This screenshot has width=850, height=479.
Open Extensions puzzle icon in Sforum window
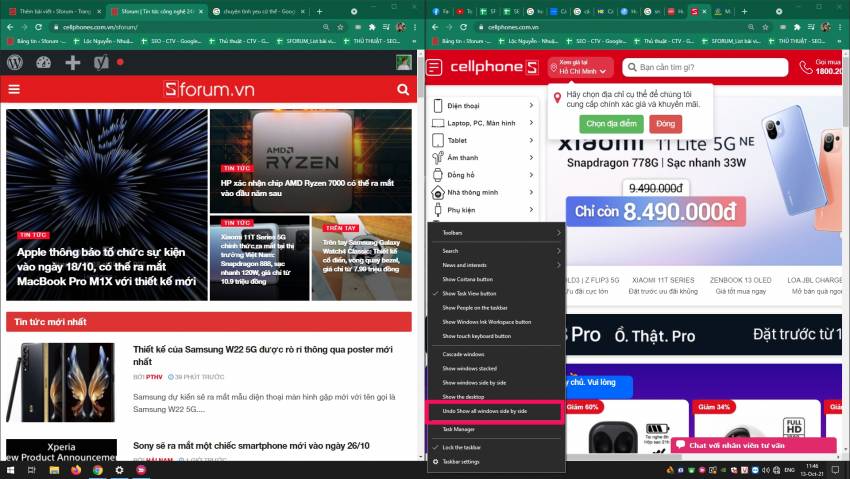tap(372, 27)
